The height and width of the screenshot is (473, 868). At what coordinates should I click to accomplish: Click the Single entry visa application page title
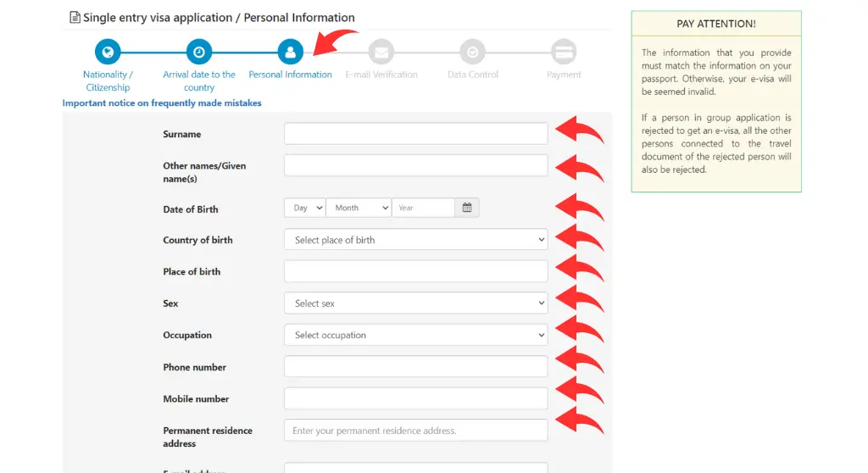click(x=219, y=17)
